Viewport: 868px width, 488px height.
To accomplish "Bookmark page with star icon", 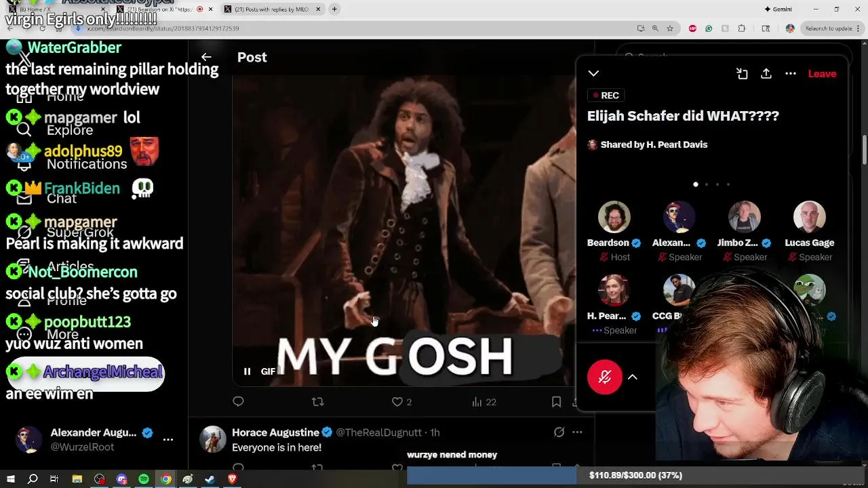I will (670, 28).
